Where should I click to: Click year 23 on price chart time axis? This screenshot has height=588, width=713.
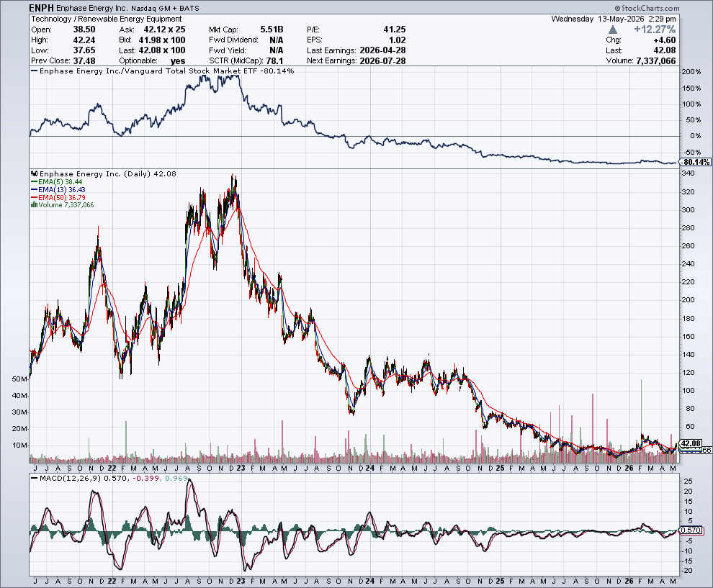click(x=241, y=468)
